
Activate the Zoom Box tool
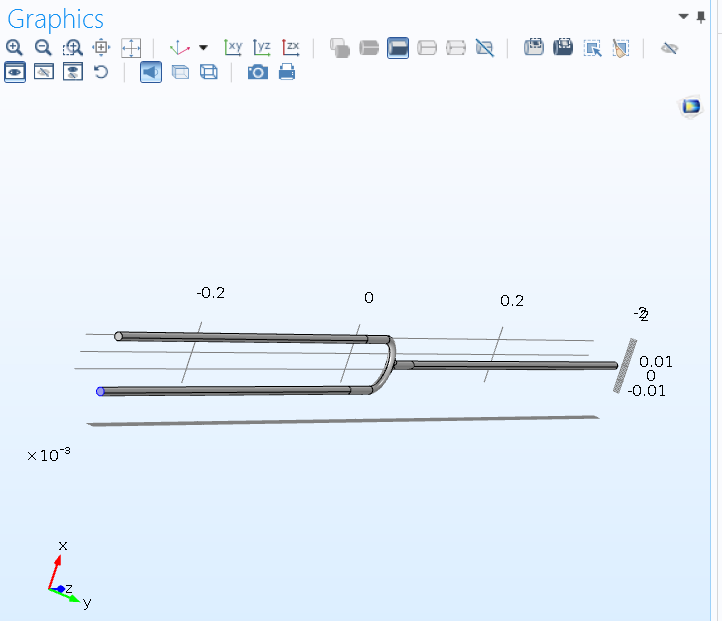tap(73, 47)
